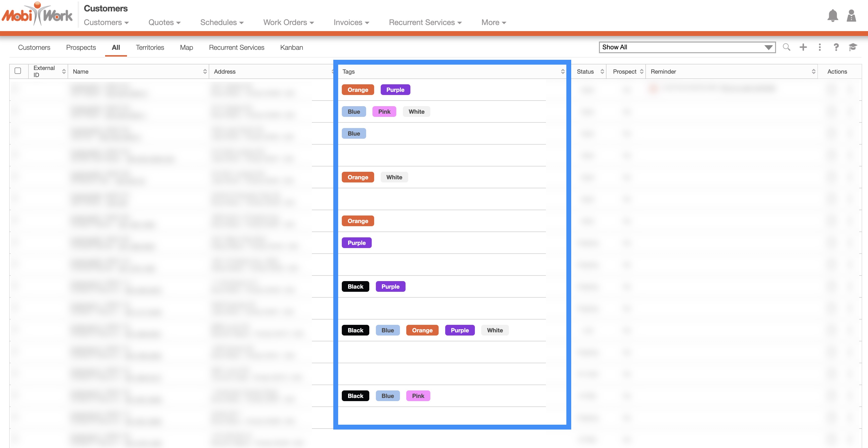Click the question mark help icon
The width and height of the screenshot is (868, 448).
[836, 47]
